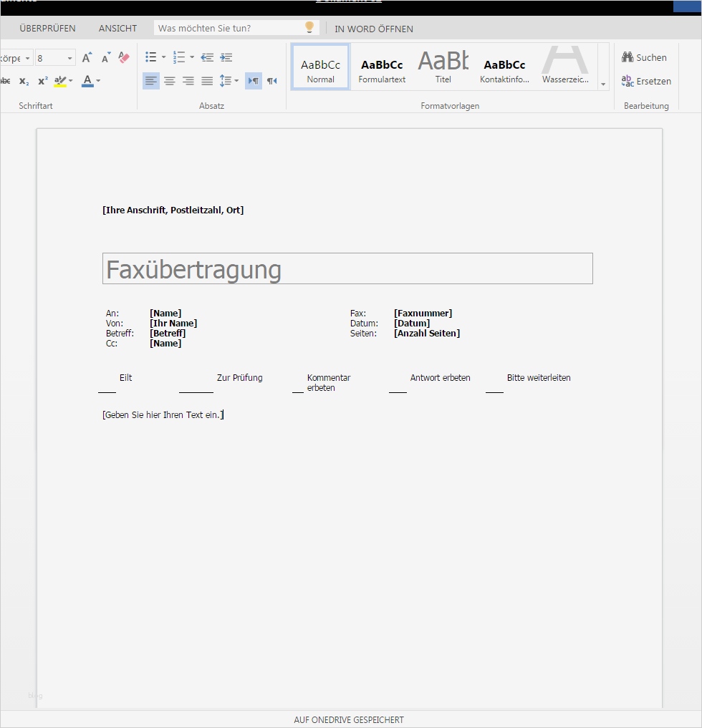Apply text highlight color
This screenshot has width=702, height=728.
pos(61,81)
